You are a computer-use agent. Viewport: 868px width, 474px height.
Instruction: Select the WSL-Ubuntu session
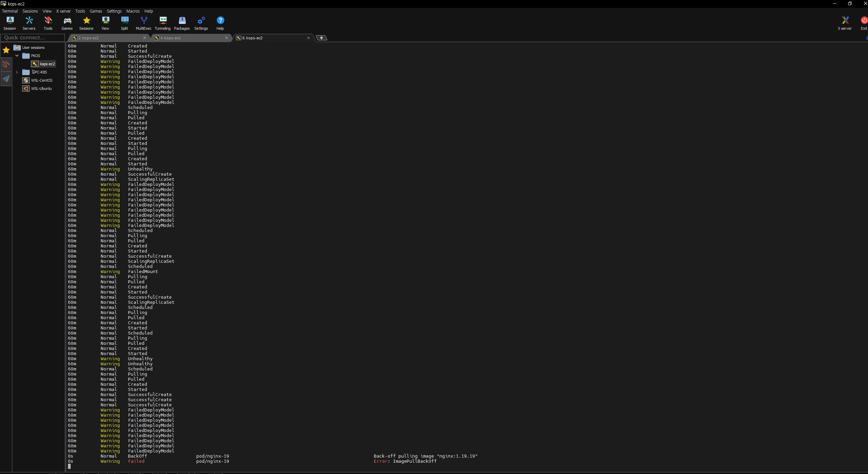tap(41, 89)
